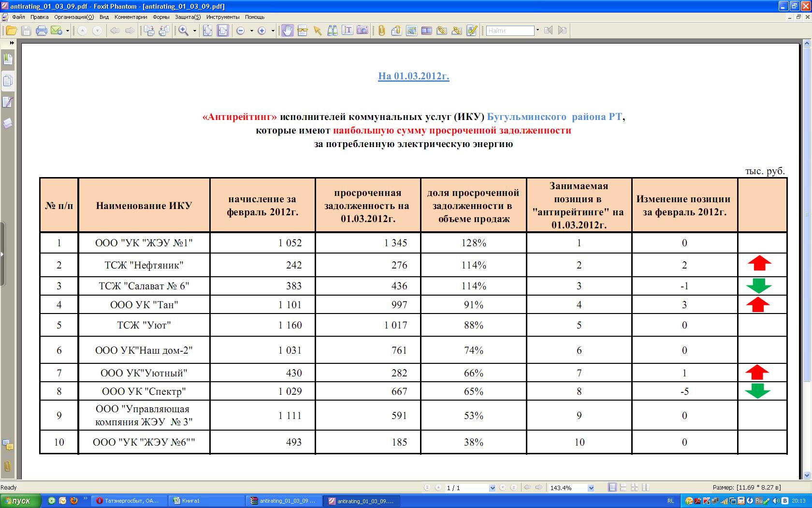Screen dimensions: 812x508
Task: Select the Typewriter text tool
Action: (347, 30)
